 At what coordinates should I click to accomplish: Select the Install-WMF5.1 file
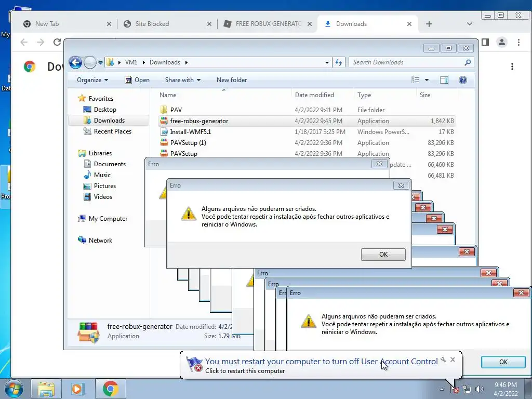(307, 131)
